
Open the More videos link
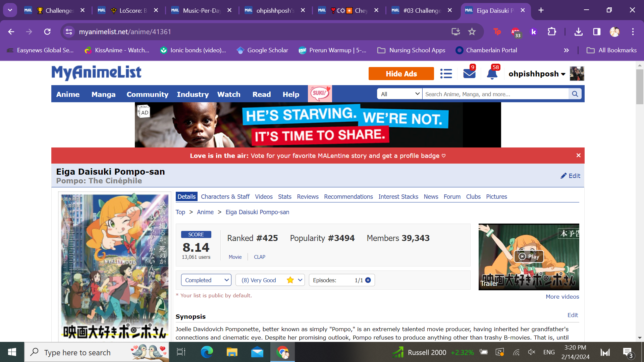click(x=562, y=297)
